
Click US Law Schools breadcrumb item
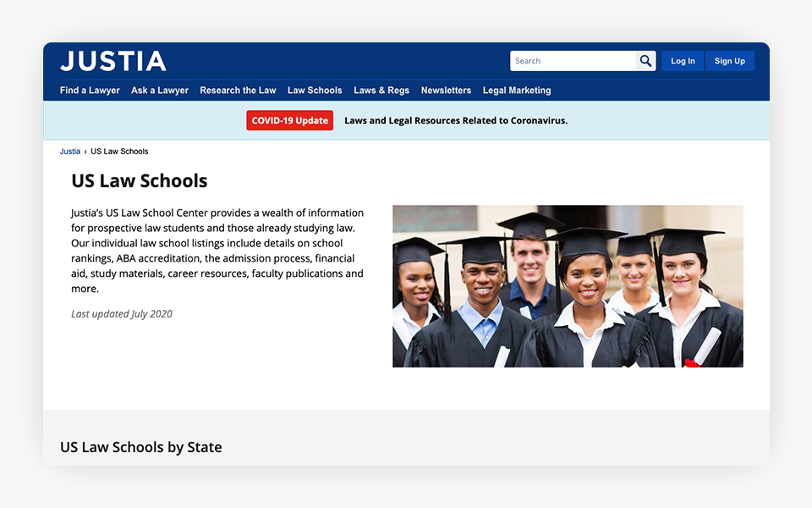pyautogui.click(x=119, y=152)
